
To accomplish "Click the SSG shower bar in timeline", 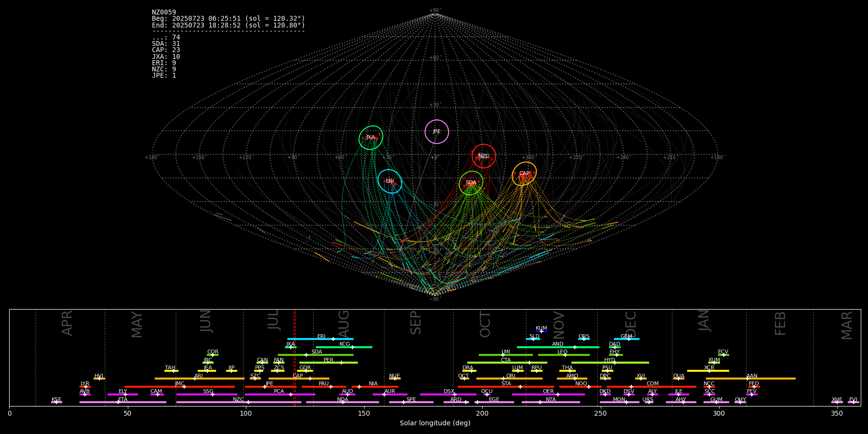I will click(x=206, y=394).
